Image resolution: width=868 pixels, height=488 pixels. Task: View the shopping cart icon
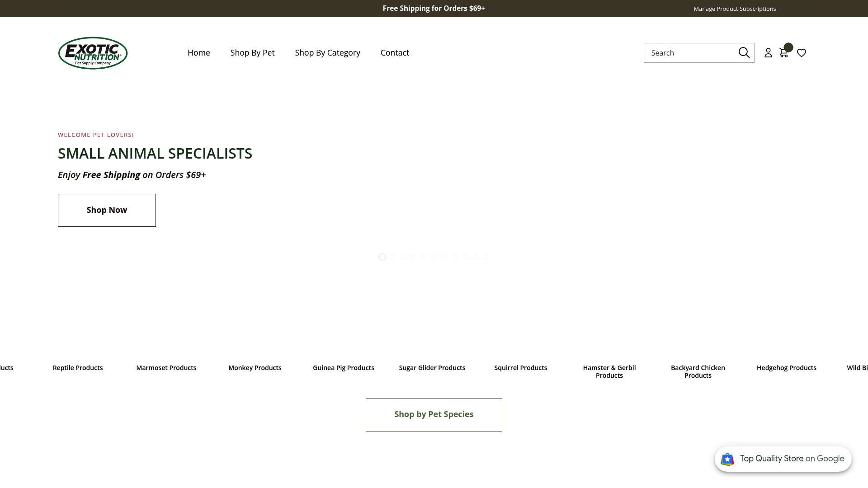(x=784, y=53)
